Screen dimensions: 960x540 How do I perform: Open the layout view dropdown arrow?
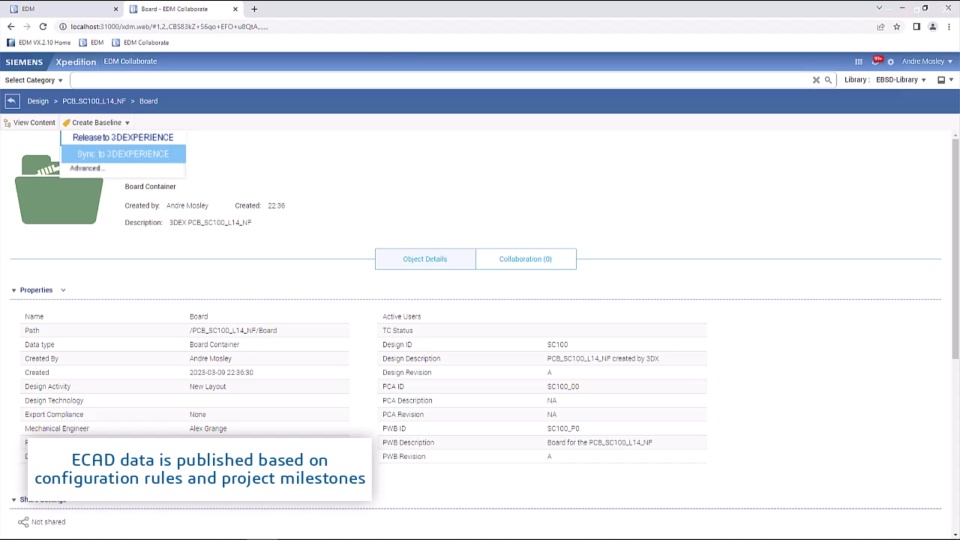(x=951, y=80)
